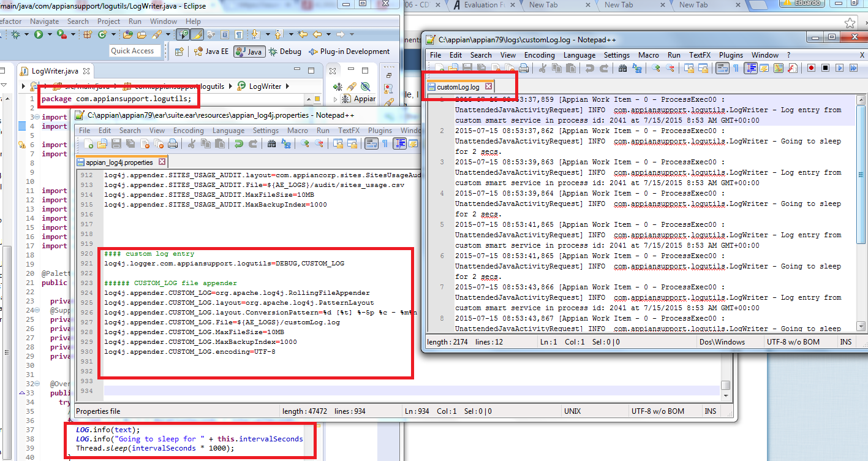Screen dimensions: 868x461
Task: Open TextFX menu in customLog Notepad++ window
Action: (700, 55)
